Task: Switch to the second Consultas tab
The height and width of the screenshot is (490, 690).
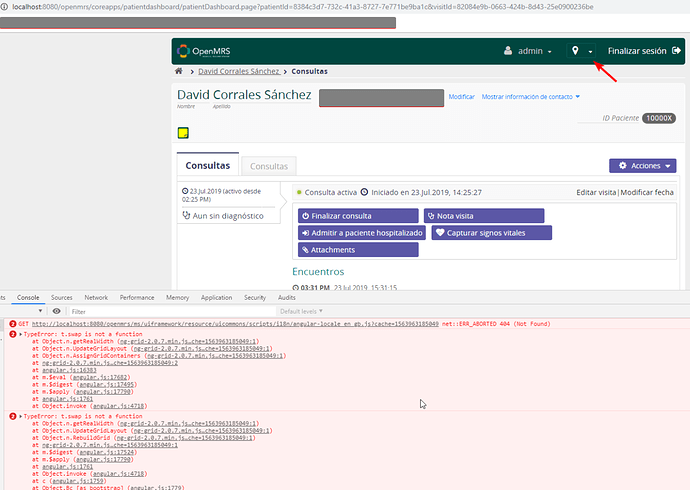Action: (x=269, y=166)
